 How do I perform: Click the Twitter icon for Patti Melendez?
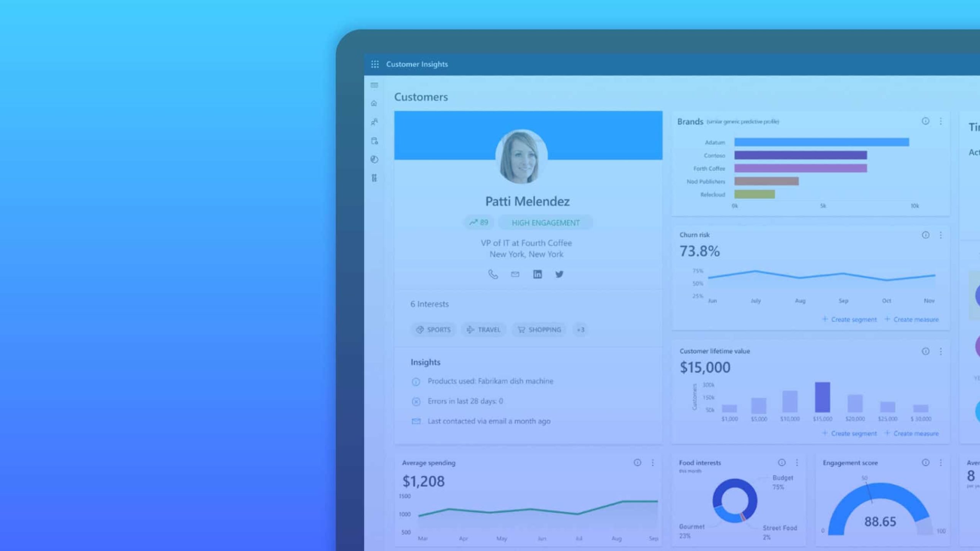tap(559, 274)
